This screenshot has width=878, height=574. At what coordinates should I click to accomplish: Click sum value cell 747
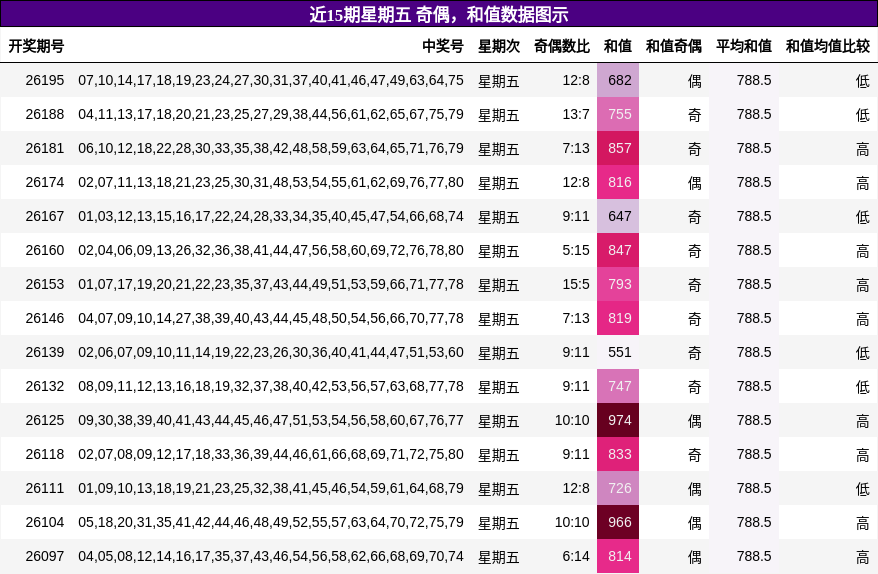(x=618, y=386)
